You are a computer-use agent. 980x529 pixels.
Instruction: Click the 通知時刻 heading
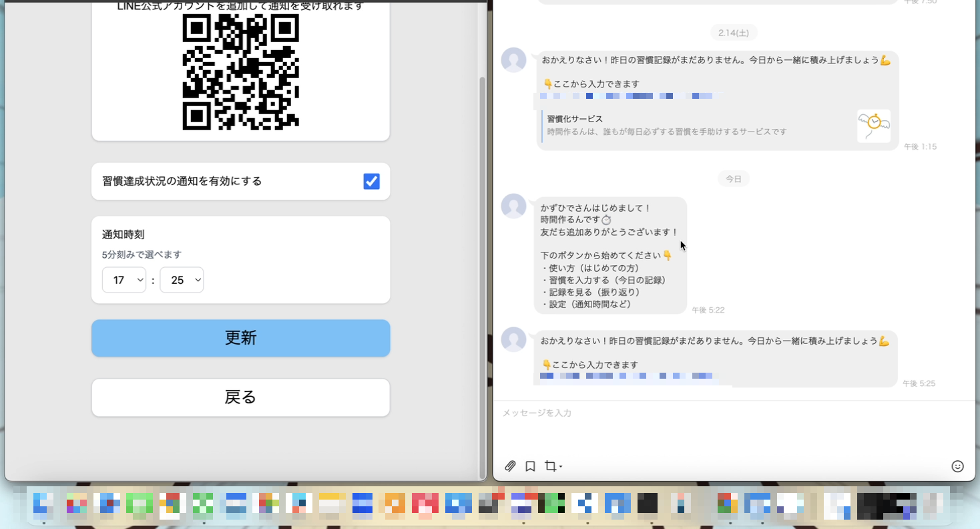[x=124, y=234]
